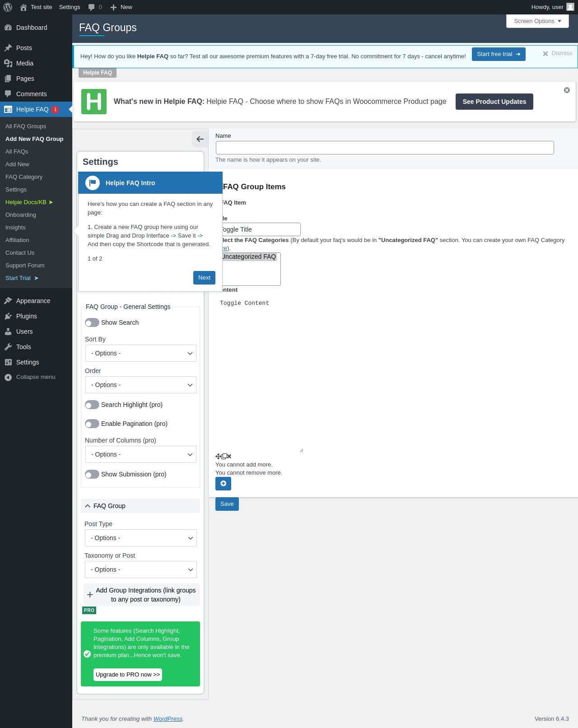Dismiss the free trial notice
The image size is (578, 728).
point(557,53)
